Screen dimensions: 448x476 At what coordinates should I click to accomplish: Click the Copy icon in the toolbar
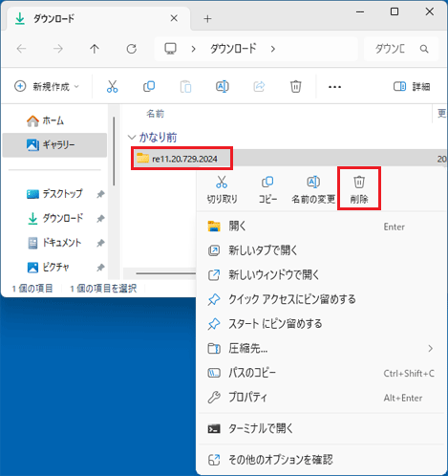149,86
